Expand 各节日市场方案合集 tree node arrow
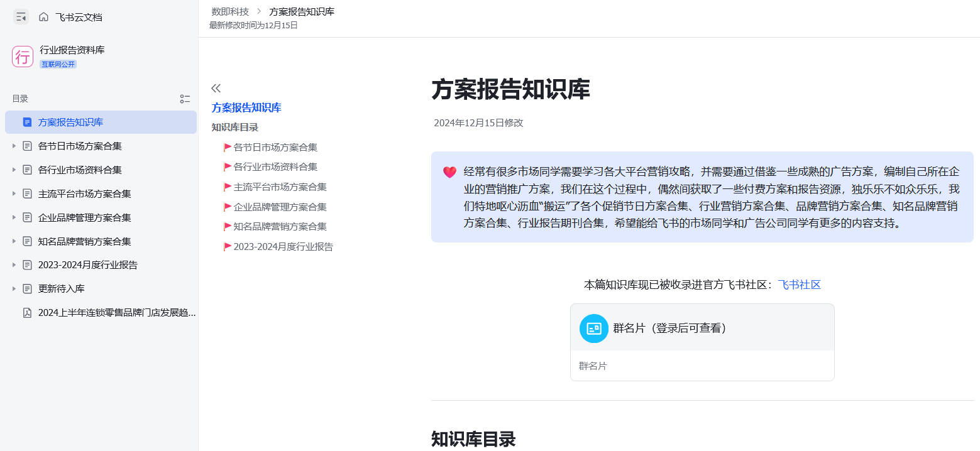This screenshot has height=451, width=980. pos(14,146)
